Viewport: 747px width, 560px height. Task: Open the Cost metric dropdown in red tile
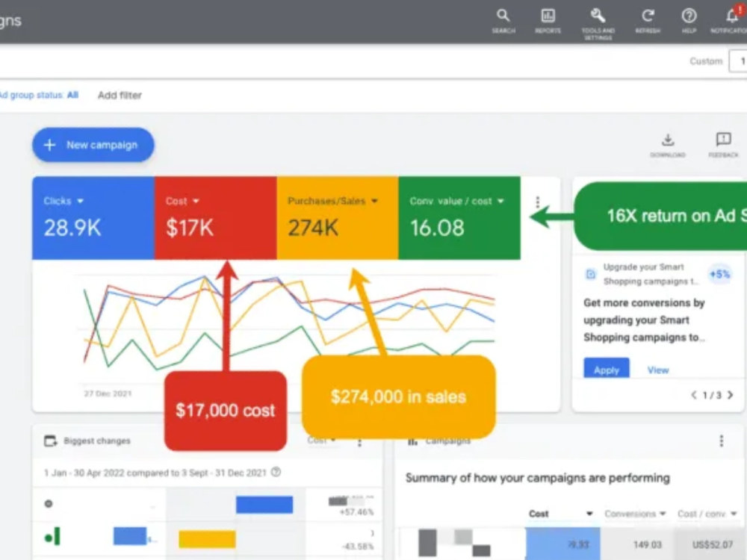click(x=196, y=201)
